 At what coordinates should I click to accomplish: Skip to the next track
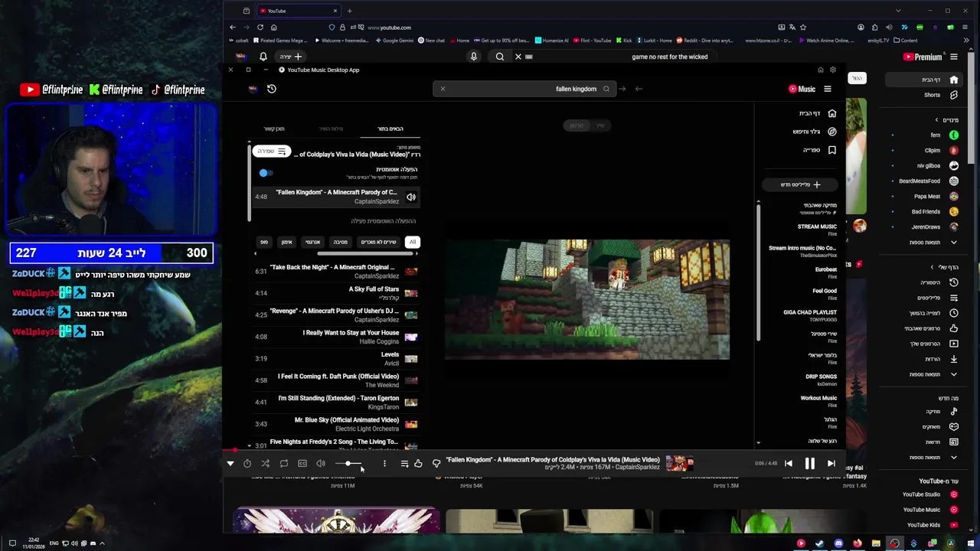[x=831, y=463]
